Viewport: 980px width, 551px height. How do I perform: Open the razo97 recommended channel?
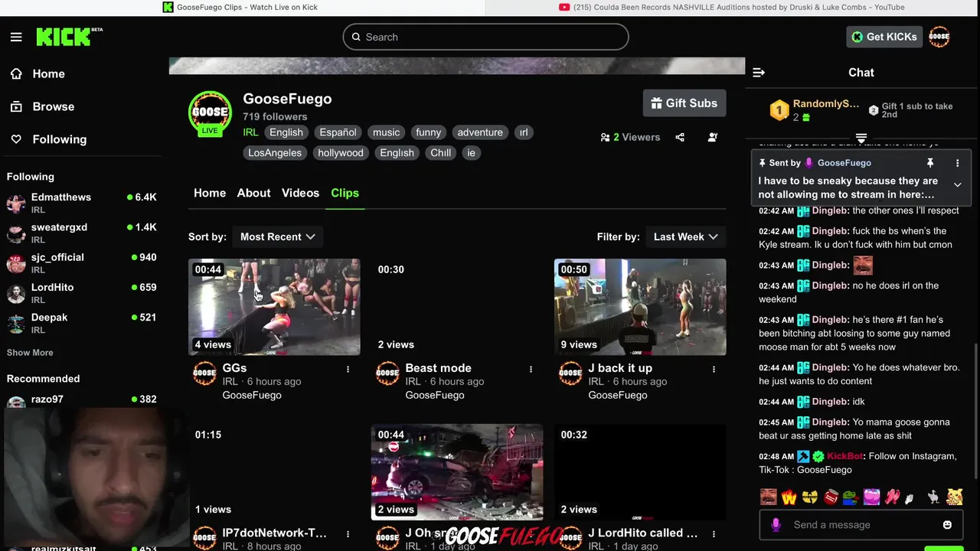[81, 400]
